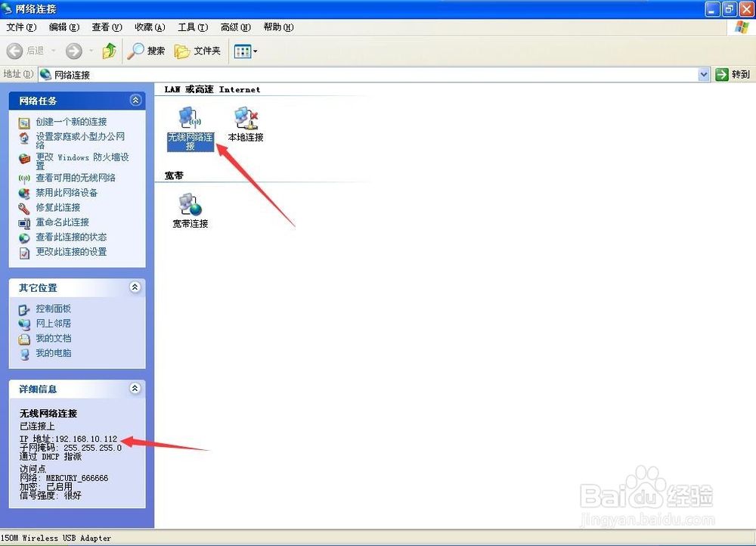This screenshot has height=546, width=756.
Task: Click 禁用此网络设备 link
Action: (67, 193)
